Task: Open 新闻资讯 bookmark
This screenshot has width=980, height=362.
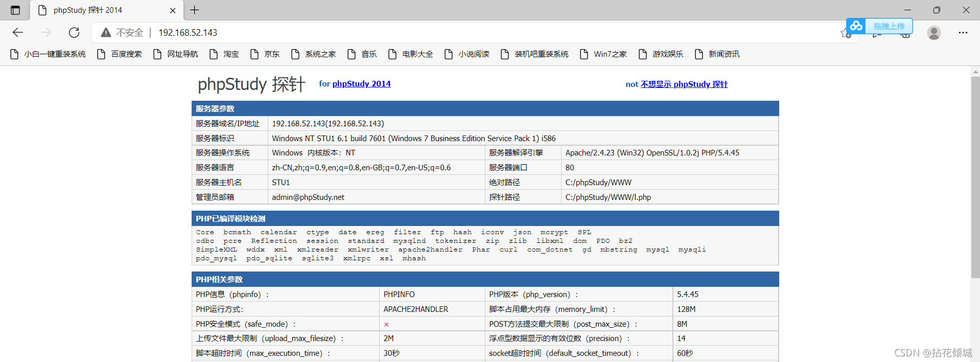Action: pos(717,54)
